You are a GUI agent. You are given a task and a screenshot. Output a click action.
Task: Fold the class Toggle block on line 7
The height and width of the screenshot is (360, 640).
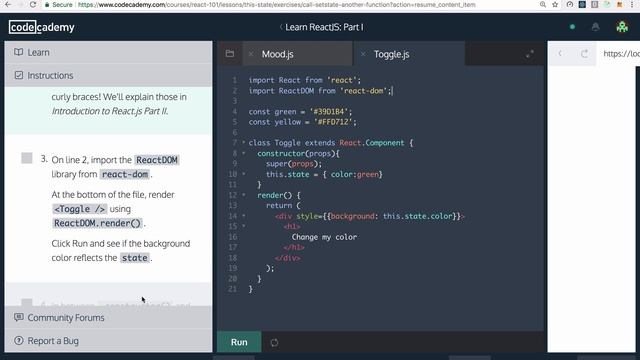point(244,142)
